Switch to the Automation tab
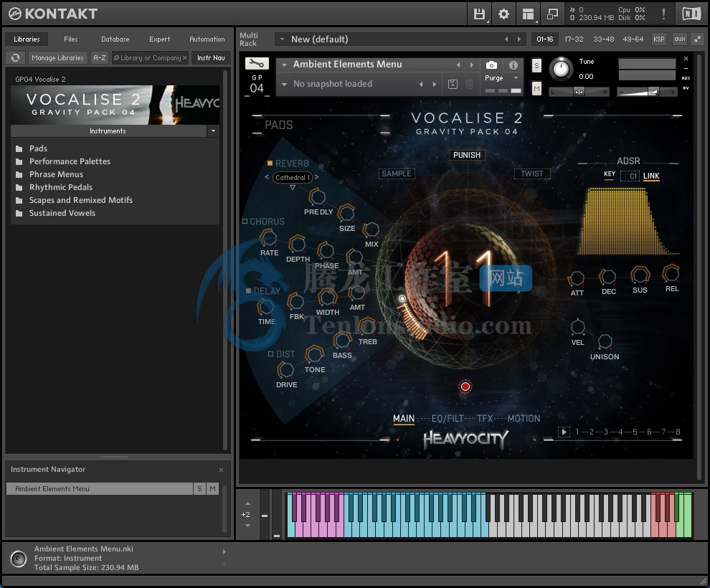710x588 pixels. coord(207,39)
